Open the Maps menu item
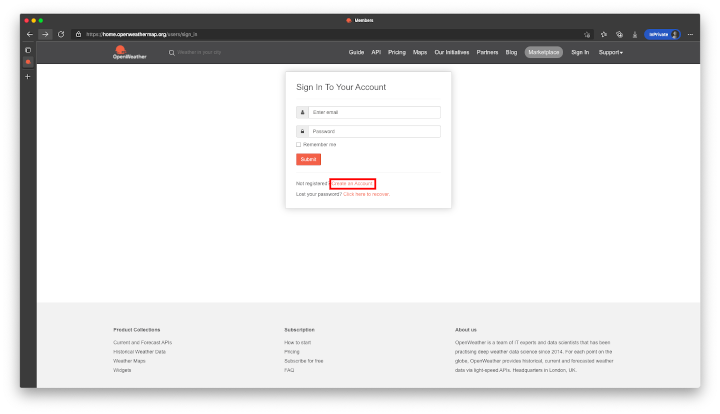720x414 pixels. coord(420,52)
